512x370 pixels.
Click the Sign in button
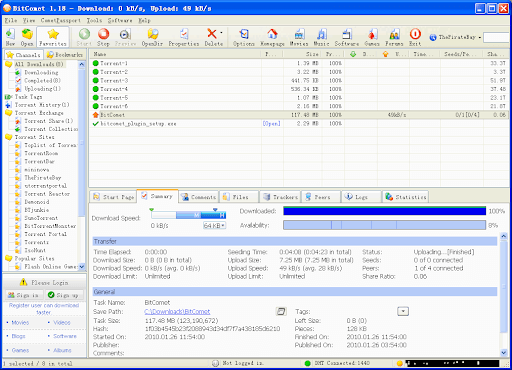click(24, 295)
